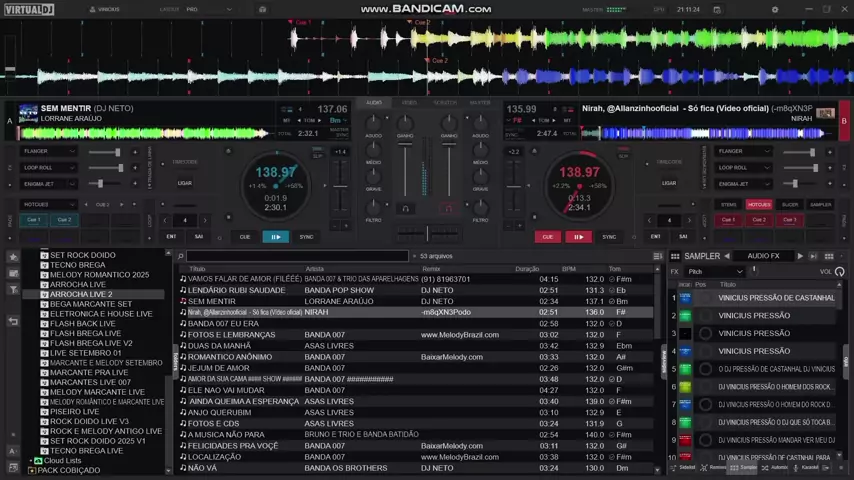Open the HOTCUES pad mode dropdown on deck A
The image size is (854, 480).
[x=50, y=204]
